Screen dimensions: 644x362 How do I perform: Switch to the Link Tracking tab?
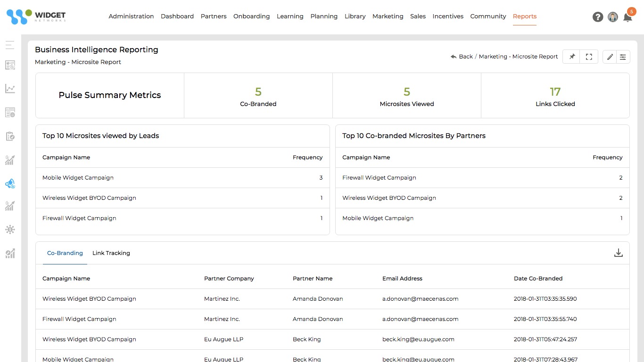coord(111,253)
